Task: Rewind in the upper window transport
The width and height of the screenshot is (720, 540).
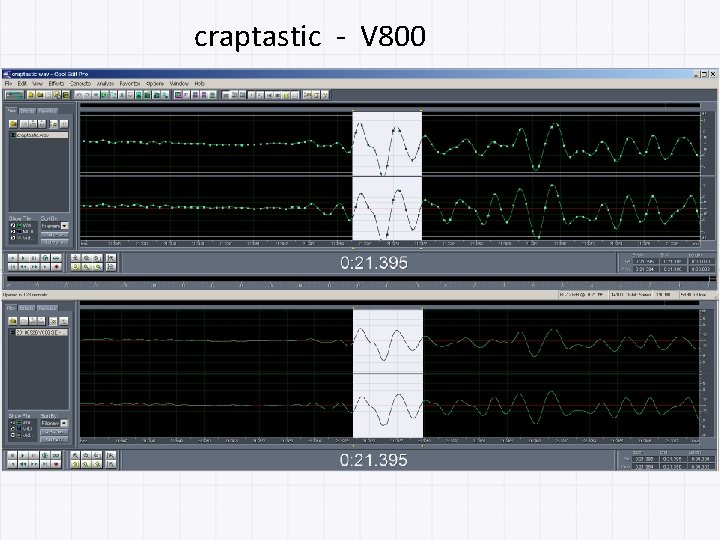Action: pyautogui.click(x=23, y=267)
